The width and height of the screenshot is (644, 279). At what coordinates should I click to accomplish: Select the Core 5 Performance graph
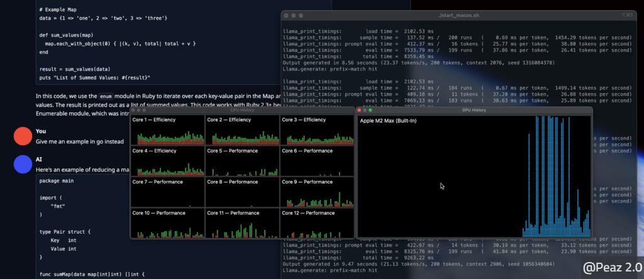pyautogui.click(x=242, y=161)
